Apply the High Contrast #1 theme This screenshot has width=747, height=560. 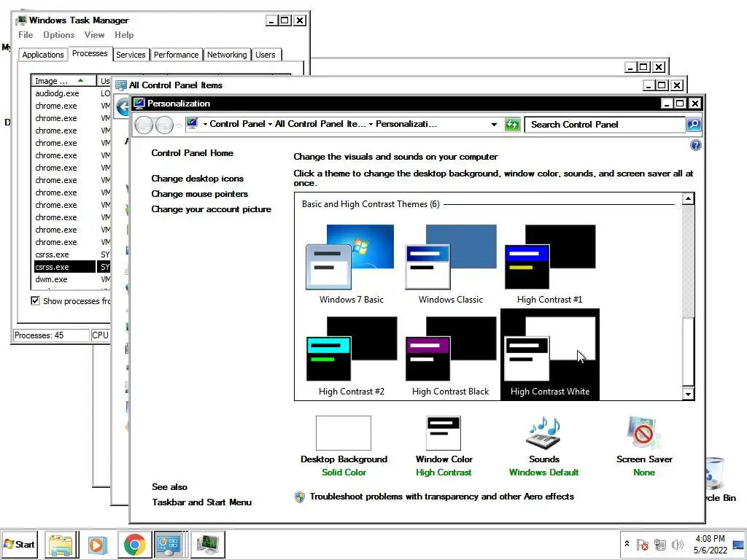click(x=549, y=264)
